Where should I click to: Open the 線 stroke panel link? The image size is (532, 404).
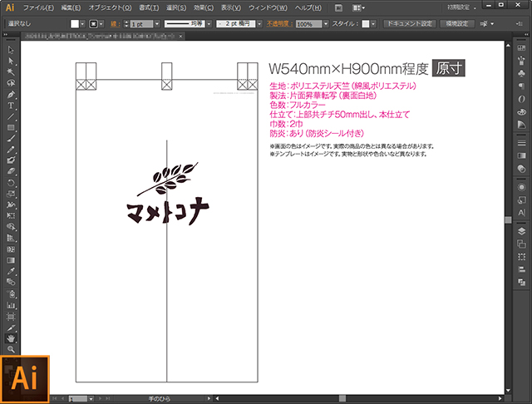coord(115,24)
